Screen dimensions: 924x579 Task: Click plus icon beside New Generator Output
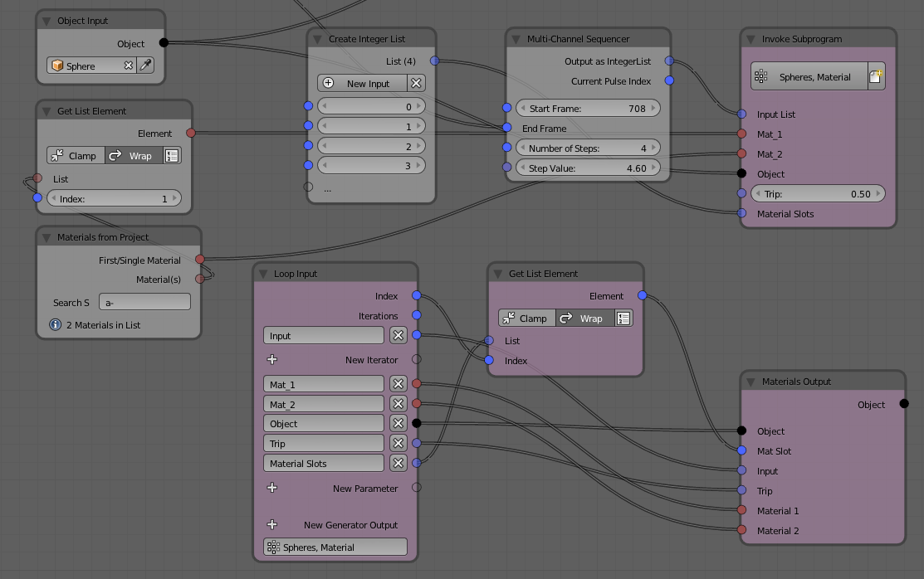272,525
